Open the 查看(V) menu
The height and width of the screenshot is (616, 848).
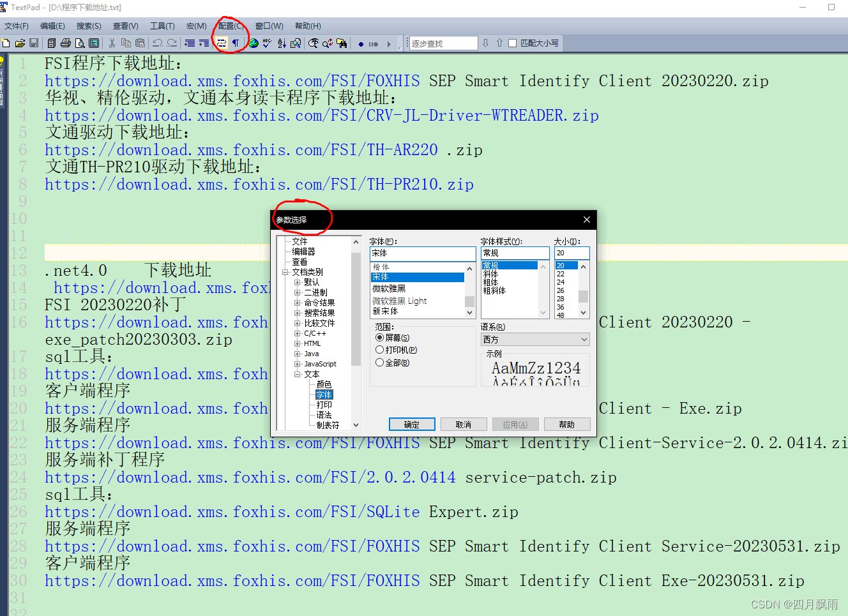tap(125, 26)
